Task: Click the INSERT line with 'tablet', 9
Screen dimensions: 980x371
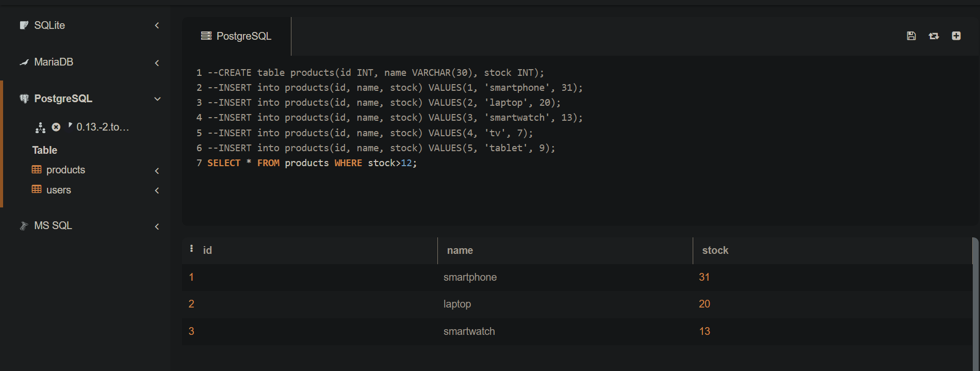Action: point(381,148)
